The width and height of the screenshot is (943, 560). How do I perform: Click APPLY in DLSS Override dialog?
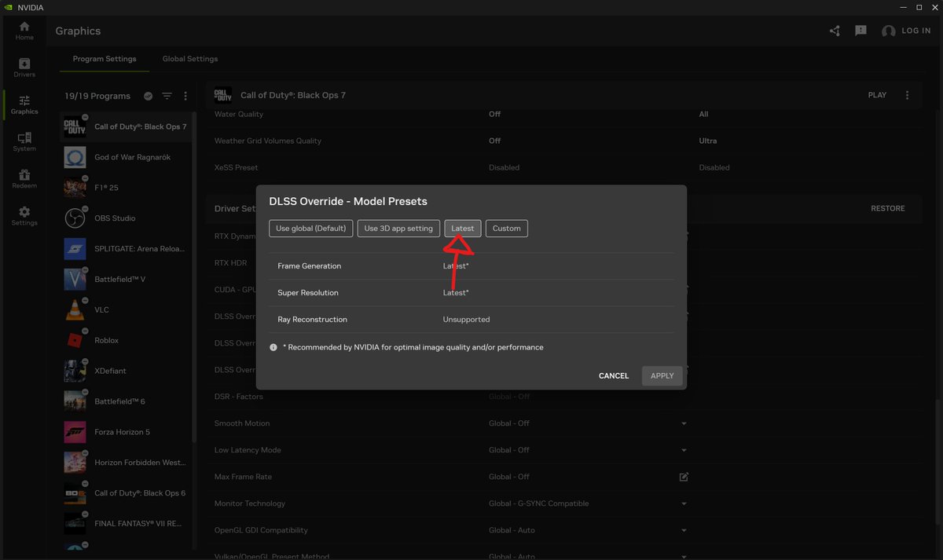pos(662,375)
